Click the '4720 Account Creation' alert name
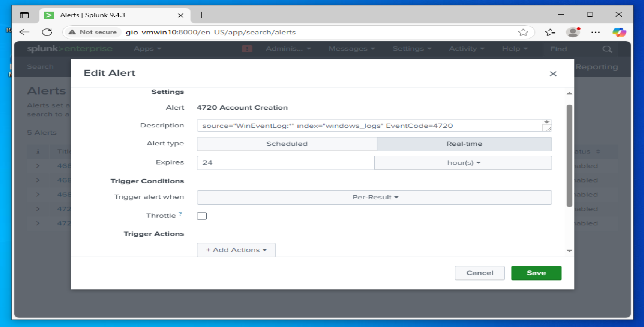Image resolution: width=644 pixels, height=327 pixels. point(242,108)
